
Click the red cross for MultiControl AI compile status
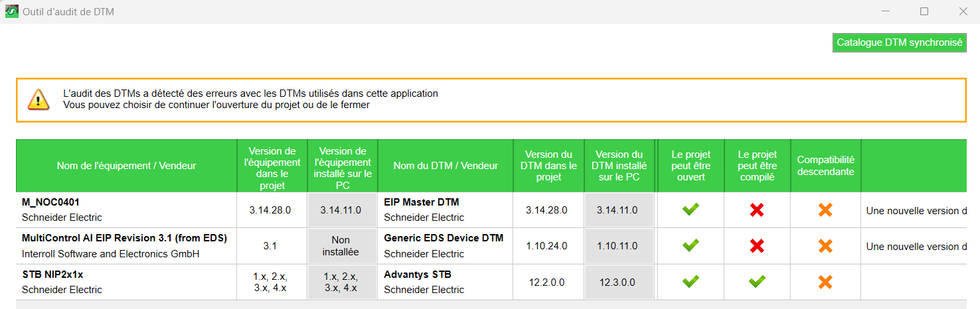[756, 246]
